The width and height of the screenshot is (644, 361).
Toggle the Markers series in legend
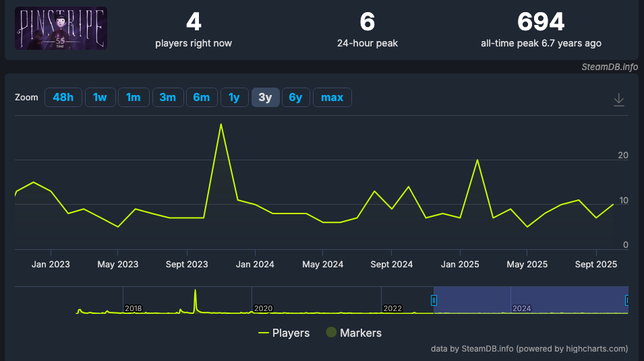353,333
